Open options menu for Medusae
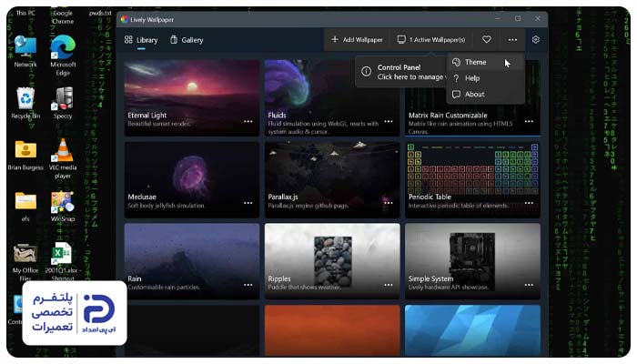Image resolution: width=637 pixels, height=364 pixels. pyautogui.click(x=248, y=203)
